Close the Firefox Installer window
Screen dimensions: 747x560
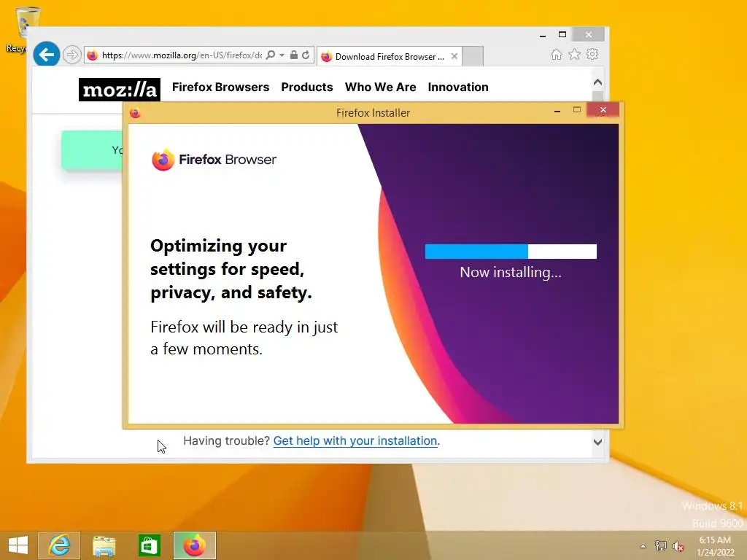603,110
